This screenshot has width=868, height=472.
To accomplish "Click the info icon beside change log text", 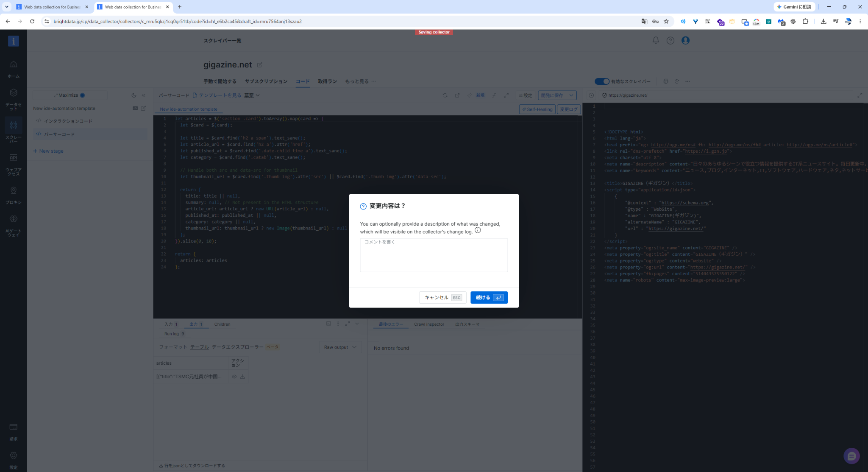I will [478, 230].
